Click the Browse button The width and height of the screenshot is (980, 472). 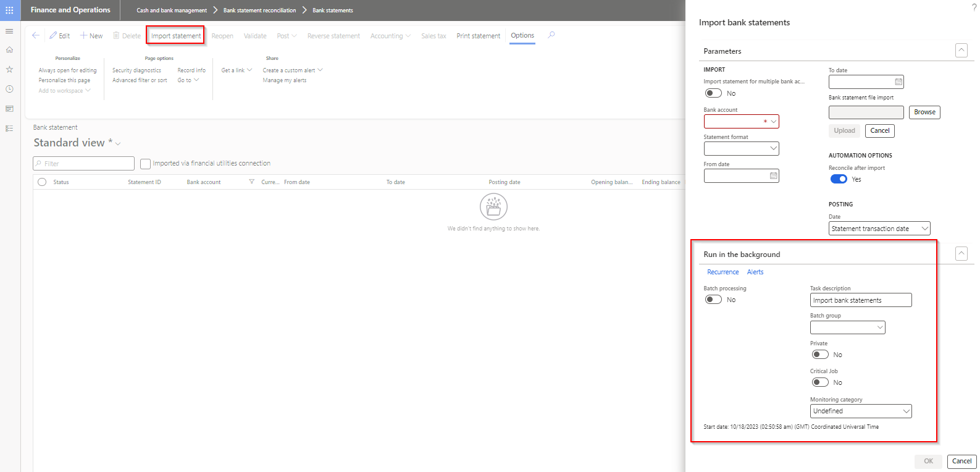(924, 112)
